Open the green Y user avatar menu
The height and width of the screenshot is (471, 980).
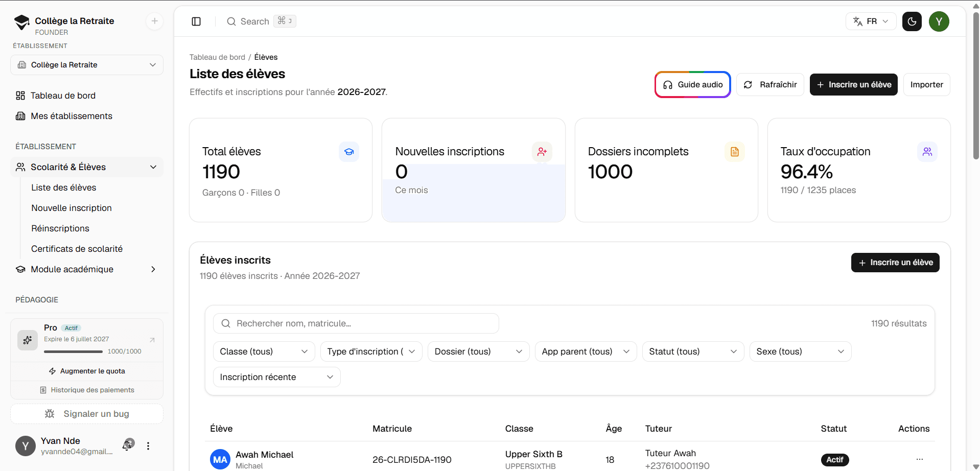[939, 21]
